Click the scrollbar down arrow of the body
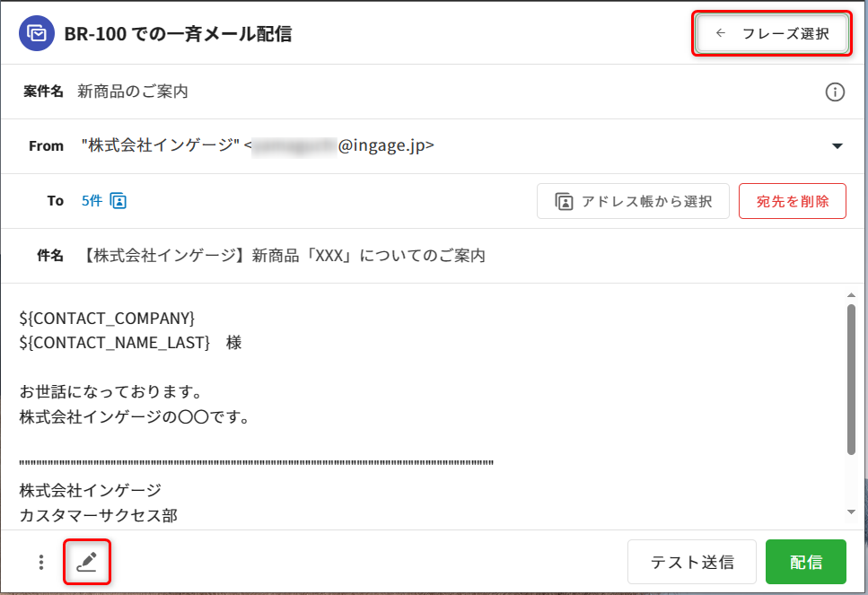The width and height of the screenshot is (868, 595). [x=851, y=512]
